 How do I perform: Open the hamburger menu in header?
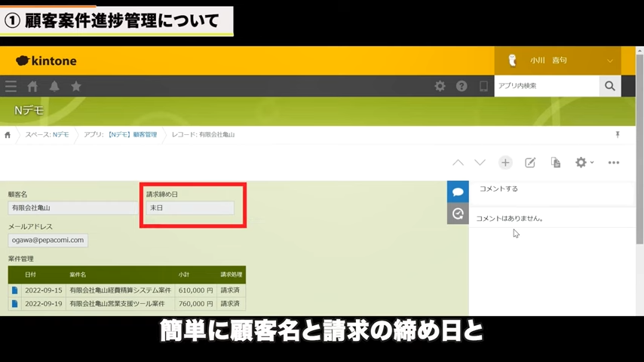[11, 86]
